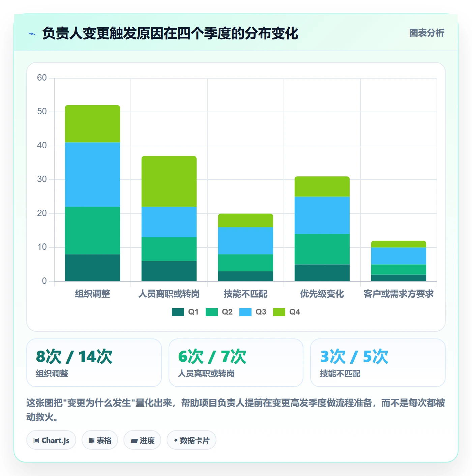Image resolution: width=472 pixels, height=476 pixels.
Task: Click the Q2 segment of 客户或需求方要求 bar
Action: pos(399,269)
